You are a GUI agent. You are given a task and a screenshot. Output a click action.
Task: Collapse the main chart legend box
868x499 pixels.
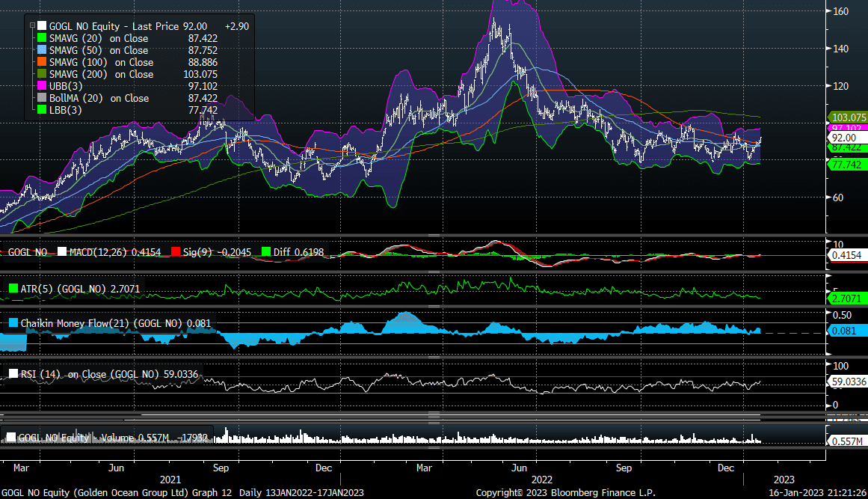pos(32,25)
